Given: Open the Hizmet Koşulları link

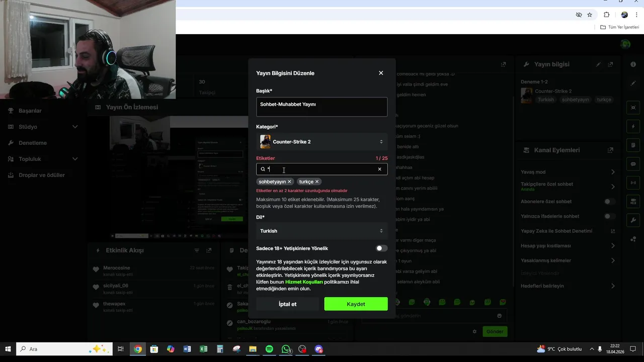Looking at the screenshot, I should [304, 282].
